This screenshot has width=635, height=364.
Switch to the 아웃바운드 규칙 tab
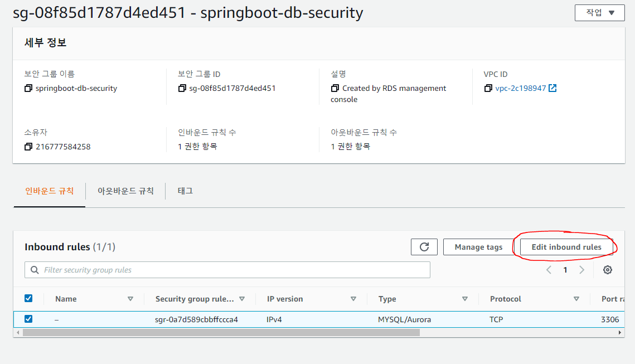pyautogui.click(x=125, y=191)
